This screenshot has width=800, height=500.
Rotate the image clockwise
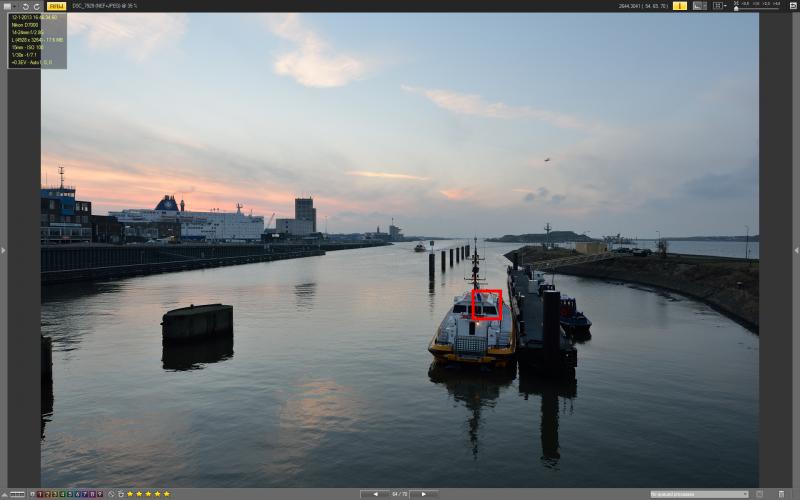(37, 6)
